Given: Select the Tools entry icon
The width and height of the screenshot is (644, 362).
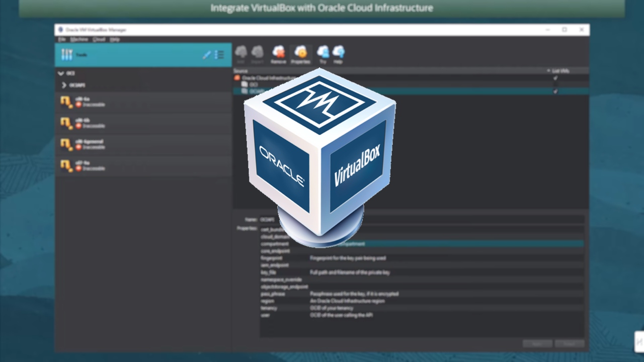Looking at the screenshot, I should [x=67, y=55].
